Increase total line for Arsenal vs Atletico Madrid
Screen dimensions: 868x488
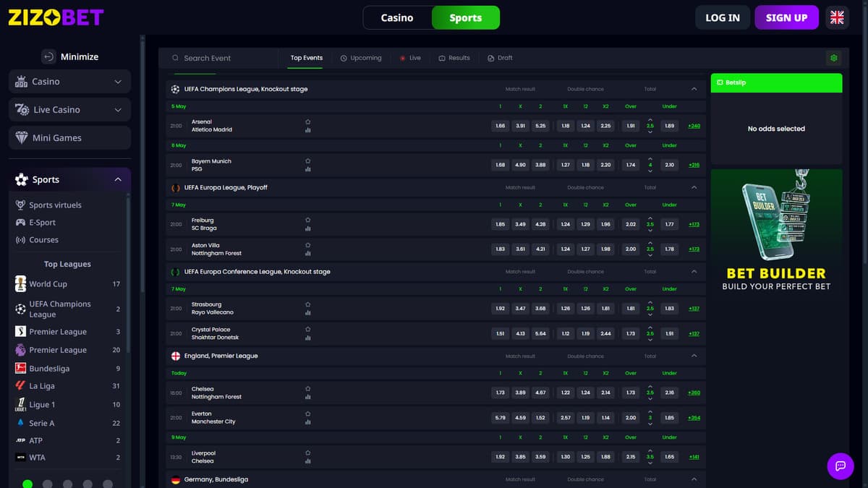click(650, 119)
